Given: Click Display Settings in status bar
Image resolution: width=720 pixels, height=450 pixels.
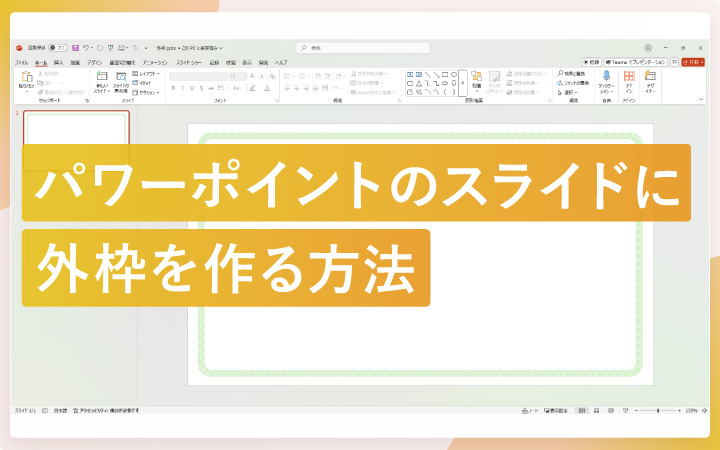Looking at the screenshot, I should coord(556,411).
